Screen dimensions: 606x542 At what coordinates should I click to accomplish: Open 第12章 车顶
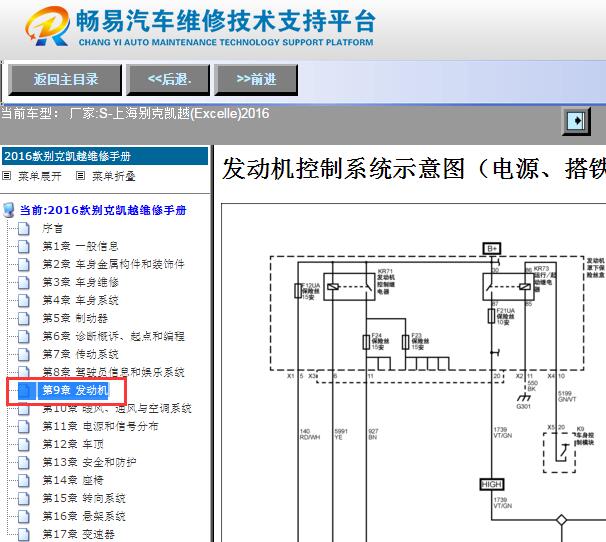pyautogui.click(x=73, y=444)
